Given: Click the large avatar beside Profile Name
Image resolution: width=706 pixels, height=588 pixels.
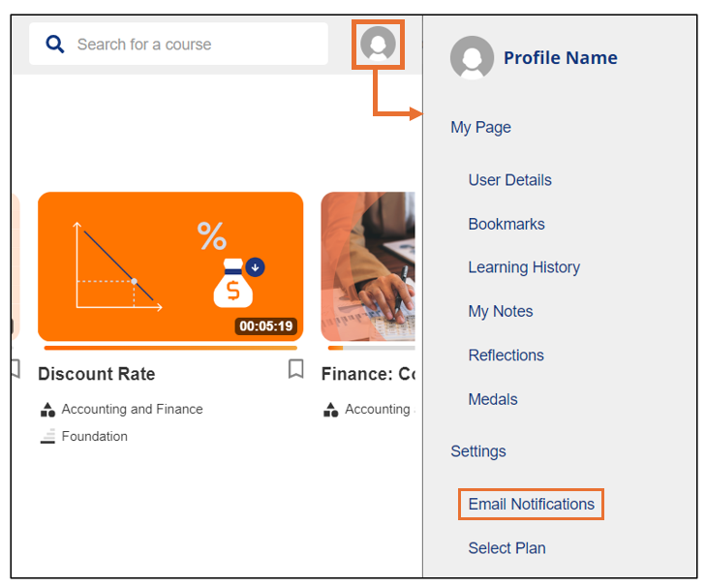Looking at the screenshot, I should point(472,58).
